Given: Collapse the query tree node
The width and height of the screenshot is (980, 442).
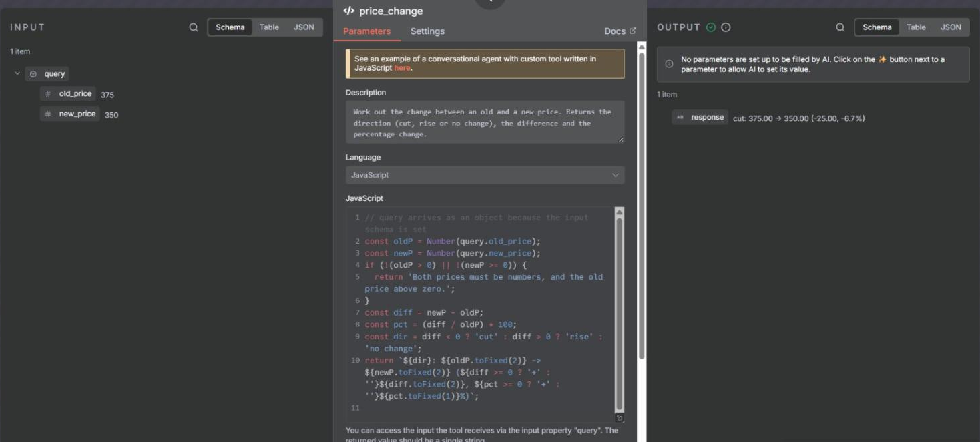Looking at the screenshot, I should [x=17, y=73].
